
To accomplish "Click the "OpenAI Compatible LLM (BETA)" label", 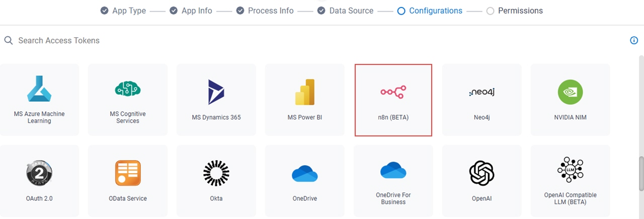I will (x=571, y=198).
